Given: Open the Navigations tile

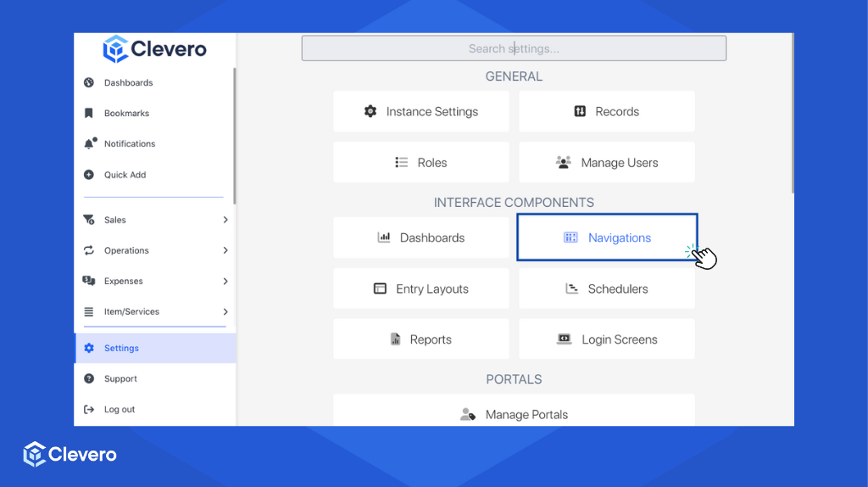Looking at the screenshot, I should (607, 237).
